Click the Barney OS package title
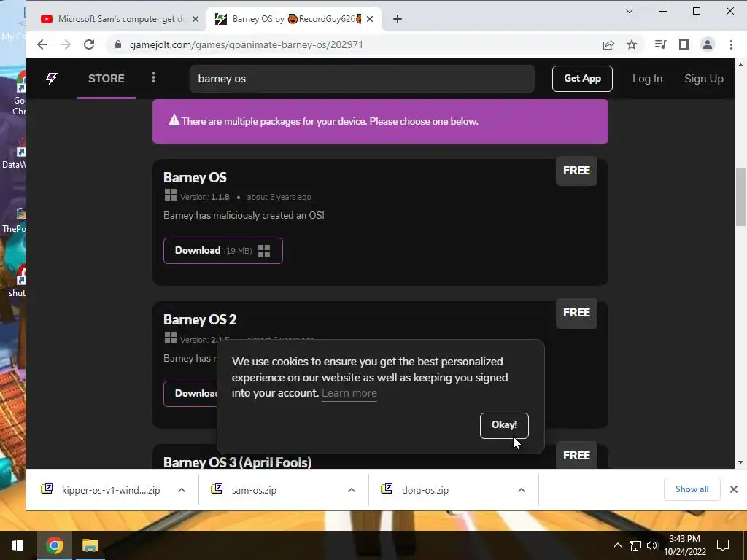Image resolution: width=747 pixels, height=560 pixels. [195, 178]
